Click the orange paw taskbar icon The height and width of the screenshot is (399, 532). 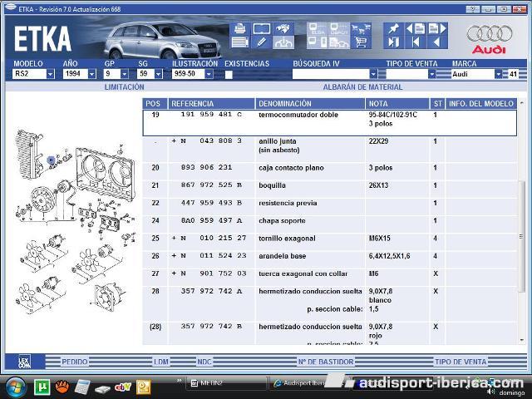[x=62, y=387]
